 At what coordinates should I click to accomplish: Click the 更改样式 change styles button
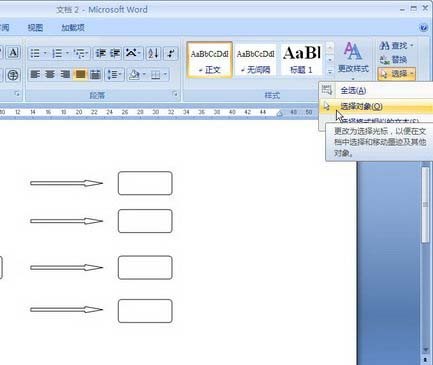coord(353,58)
